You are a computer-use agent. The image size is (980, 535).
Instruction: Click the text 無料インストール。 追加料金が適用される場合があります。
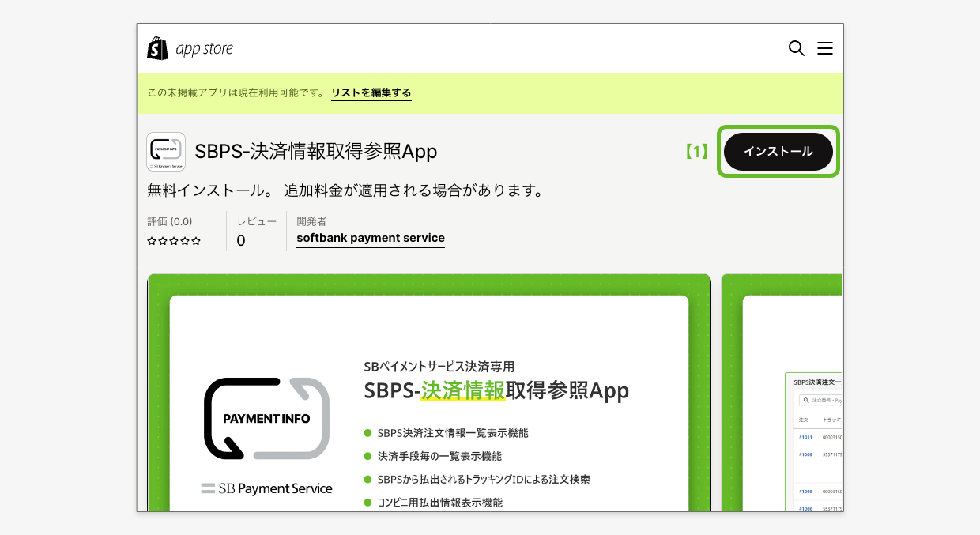click(346, 191)
